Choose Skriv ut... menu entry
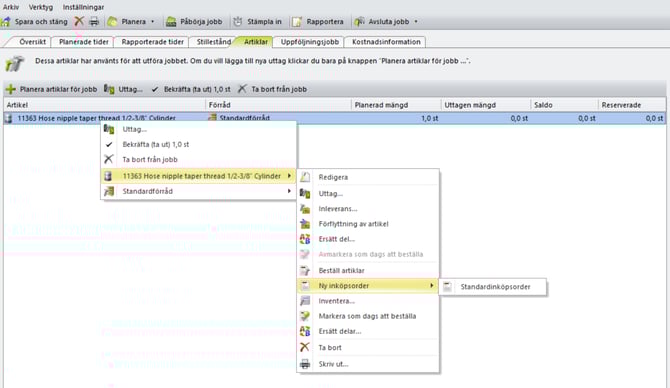The height and width of the screenshot is (388, 670). point(368,364)
